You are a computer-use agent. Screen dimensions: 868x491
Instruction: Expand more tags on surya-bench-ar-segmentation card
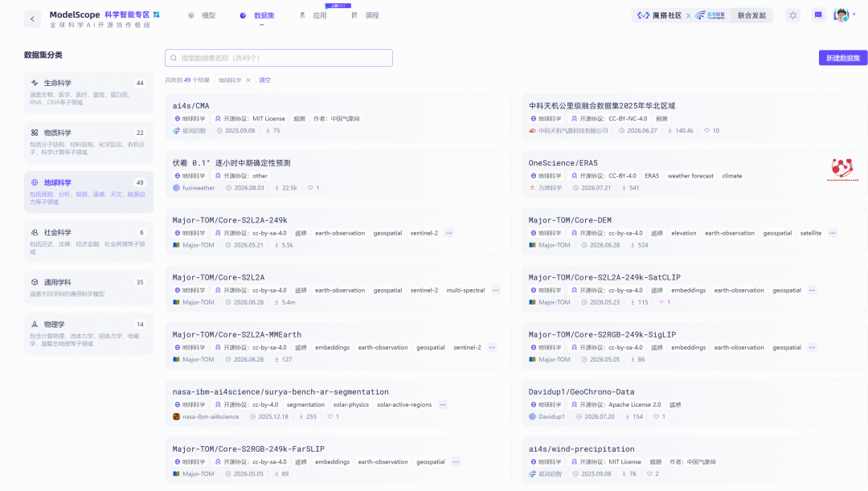click(x=442, y=405)
